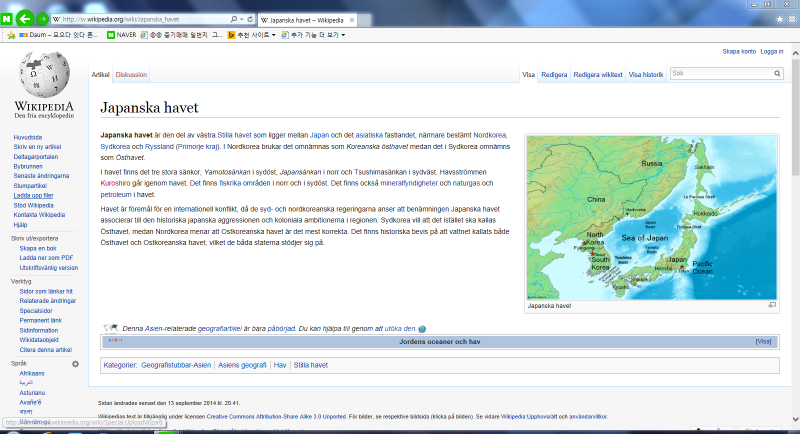Click the favorites star in the bookmarks bar
Viewport: 800px width, 434px height.
click(10, 35)
